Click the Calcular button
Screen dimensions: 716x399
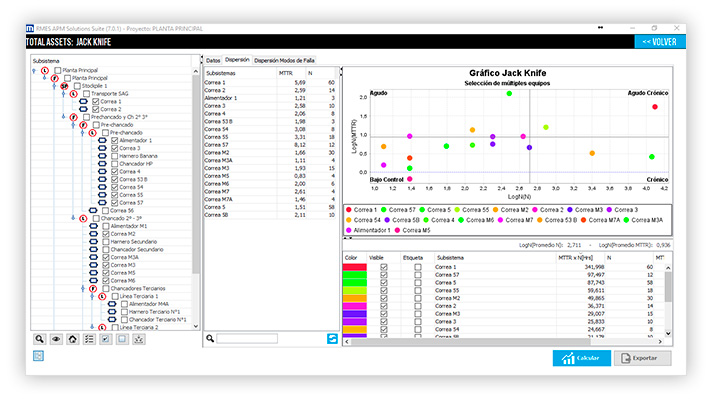[x=581, y=358]
